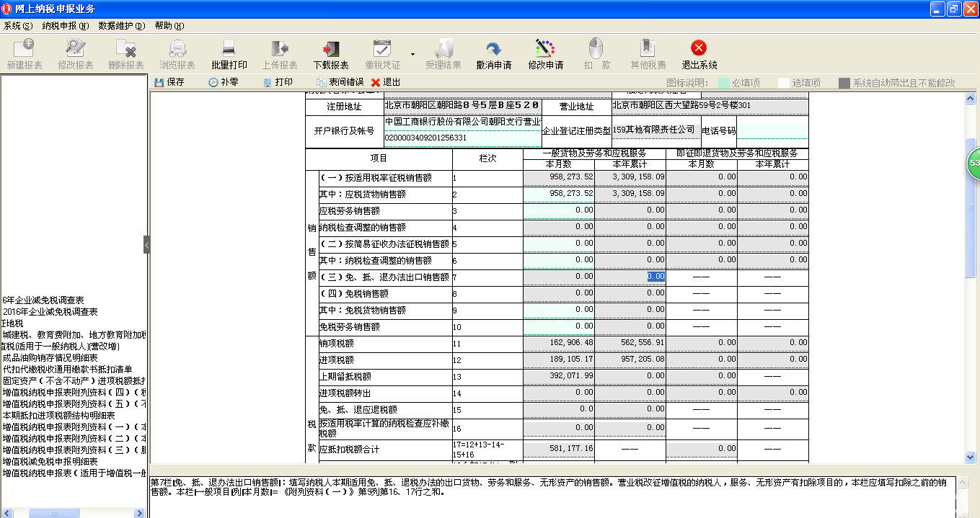Screen dimensions: 980x518
Task: Click the 修改申请 toolbar icon
Action: click(545, 54)
